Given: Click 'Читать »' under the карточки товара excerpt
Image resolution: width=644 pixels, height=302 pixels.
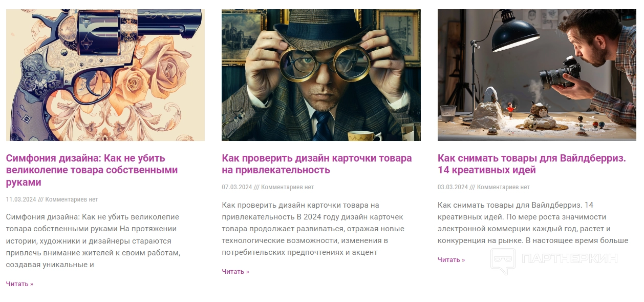Looking at the screenshot, I should click(235, 271).
